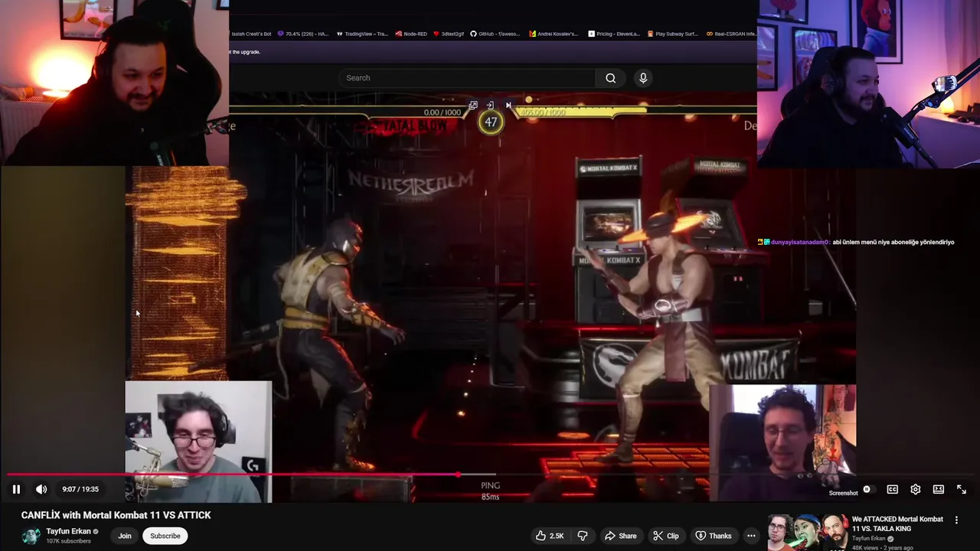Switch to theater mode icon
The height and width of the screenshot is (551, 980).
point(938,489)
